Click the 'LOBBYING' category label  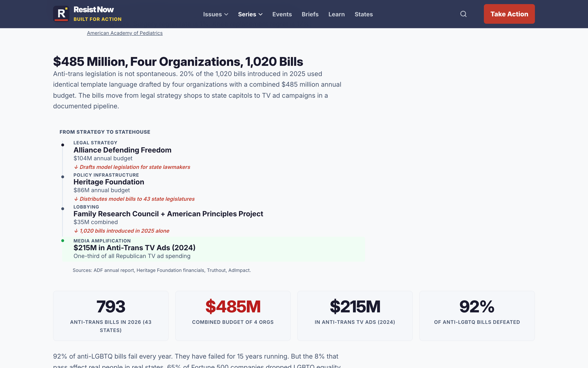[x=86, y=207]
